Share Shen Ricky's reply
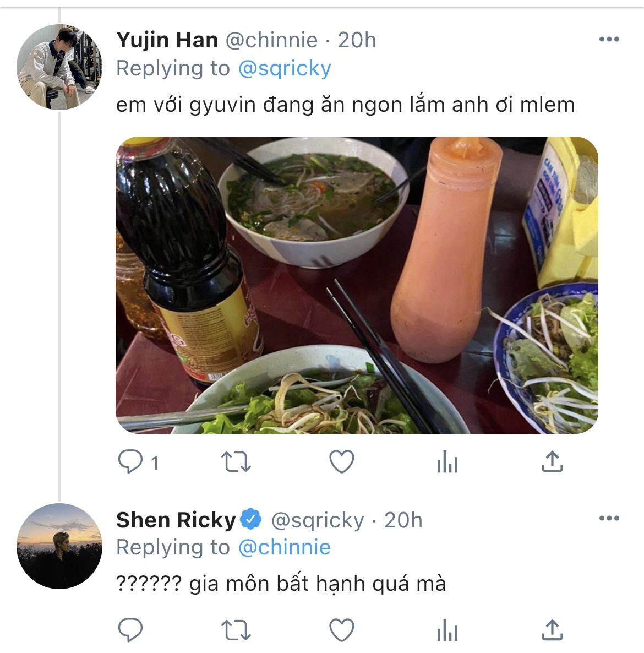The width and height of the screenshot is (644, 653). (552, 630)
